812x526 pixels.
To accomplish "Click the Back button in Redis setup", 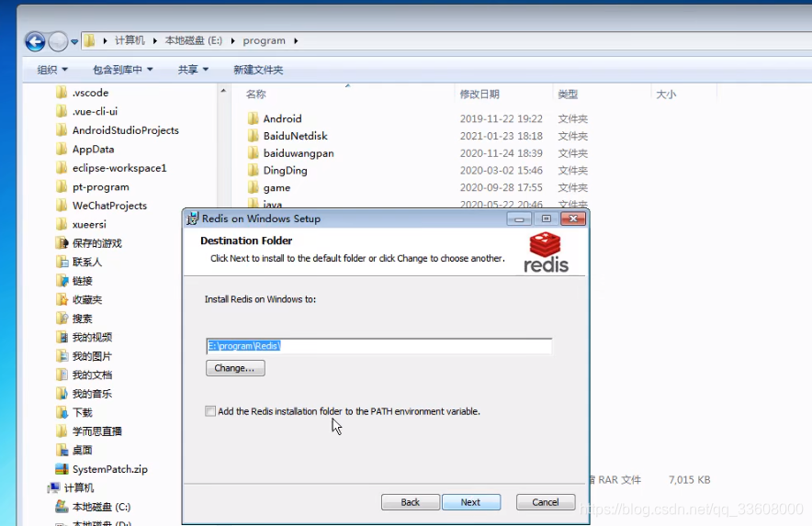I will click(411, 502).
